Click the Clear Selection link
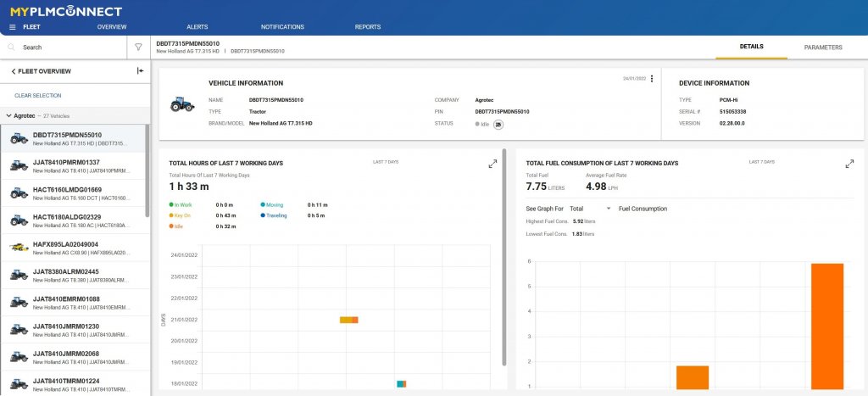868x396 pixels. click(x=37, y=96)
